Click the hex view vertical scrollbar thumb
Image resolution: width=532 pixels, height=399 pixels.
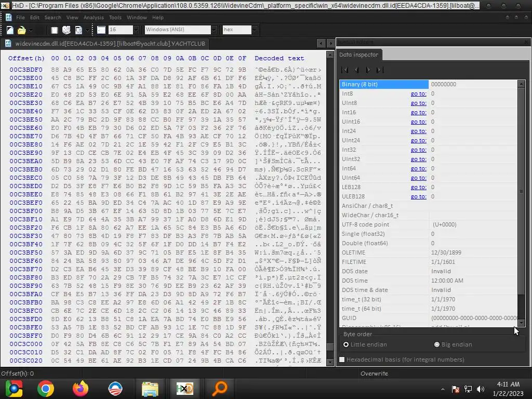click(330, 348)
